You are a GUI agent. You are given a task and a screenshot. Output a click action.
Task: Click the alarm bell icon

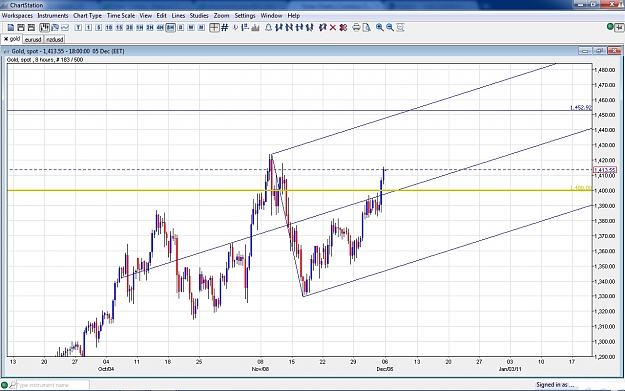(x=269, y=28)
